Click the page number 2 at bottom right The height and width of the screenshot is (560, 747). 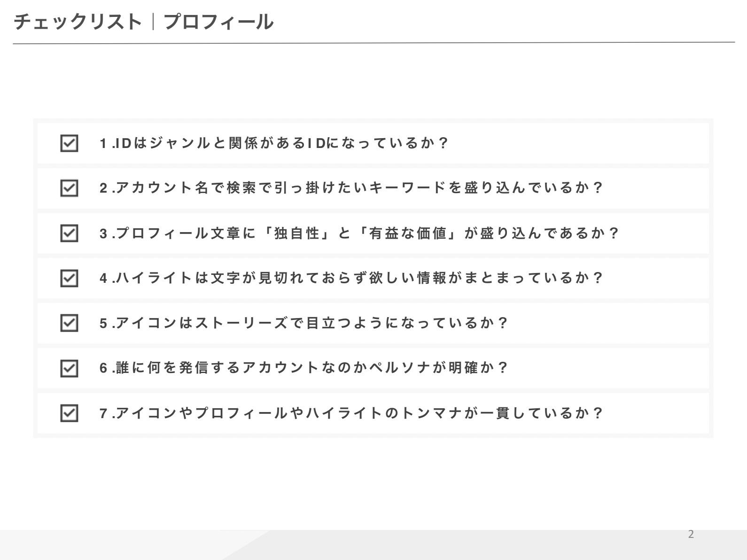coord(691,534)
